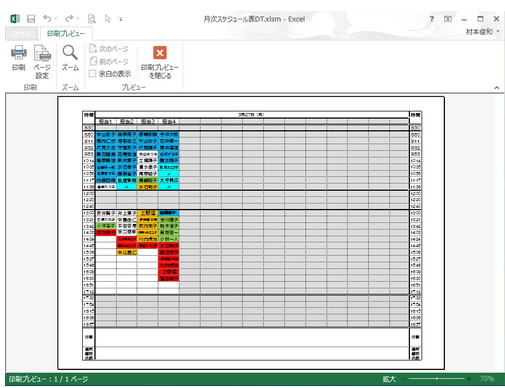Select the 印刷プレビュー ribbon tab
The width and height of the screenshot is (505, 388).
pyautogui.click(x=66, y=34)
